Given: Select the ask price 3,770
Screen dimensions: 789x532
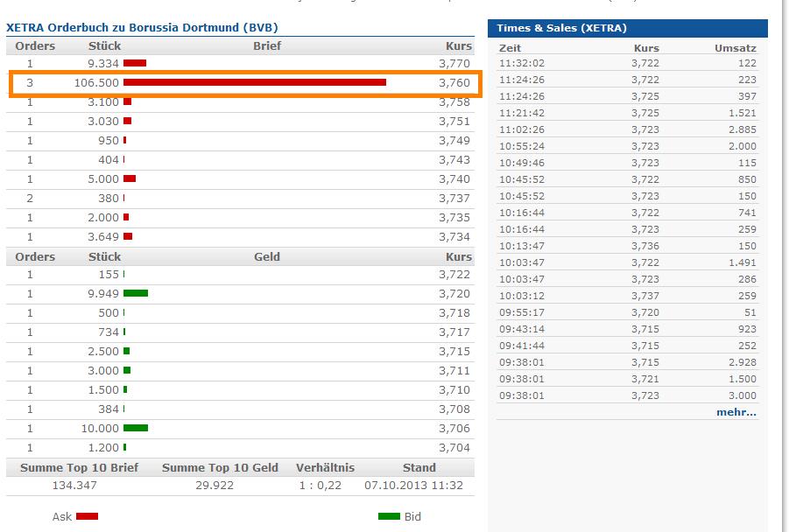Looking at the screenshot, I should pos(454,63).
